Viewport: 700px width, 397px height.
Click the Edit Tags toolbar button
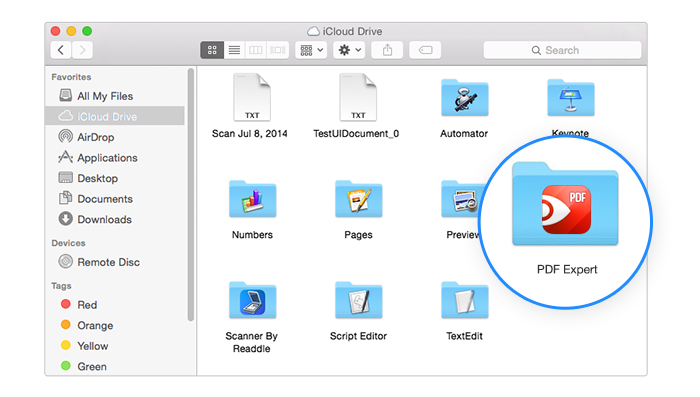point(425,50)
